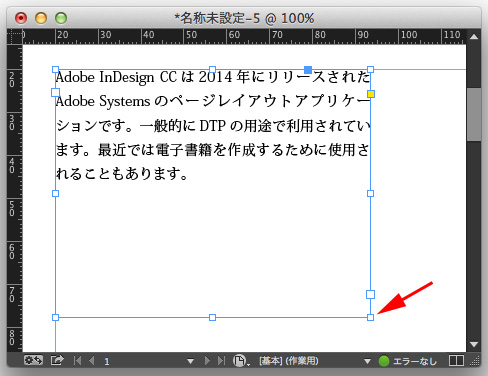488x376 pixels.
Task: Click the vertical scrollbar up arrow
Action: coord(474,37)
